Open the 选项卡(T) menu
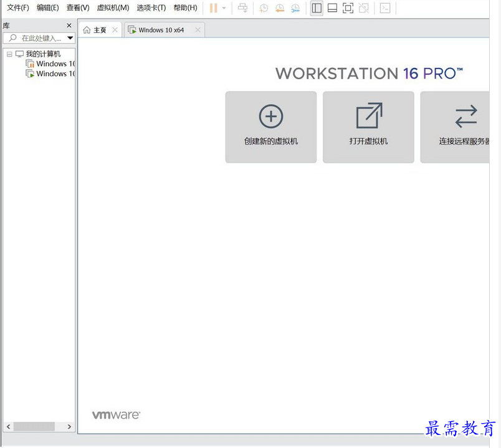Image resolution: width=501 pixels, height=448 pixels. (x=151, y=7)
